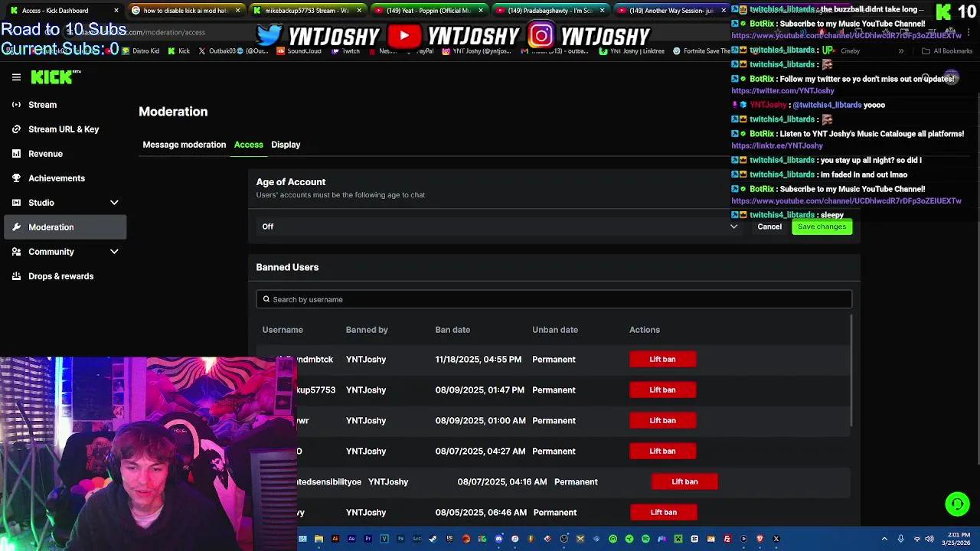Select Moderation in the sidebar
The height and width of the screenshot is (551, 980).
pos(65,227)
